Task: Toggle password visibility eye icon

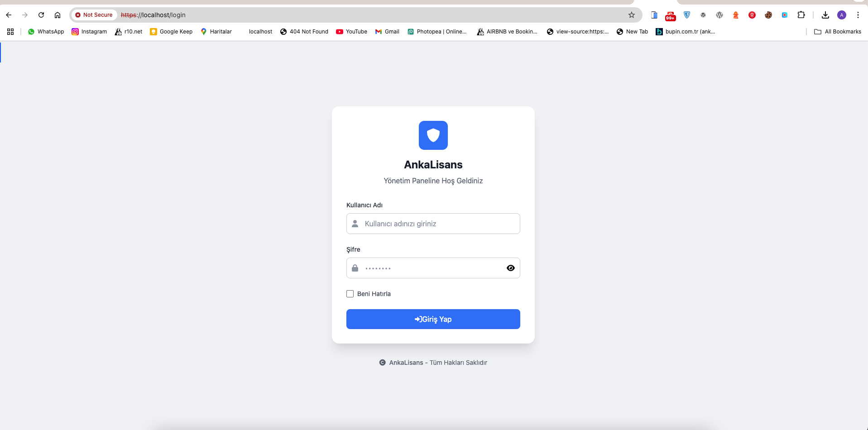Action: (x=510, y=268)
